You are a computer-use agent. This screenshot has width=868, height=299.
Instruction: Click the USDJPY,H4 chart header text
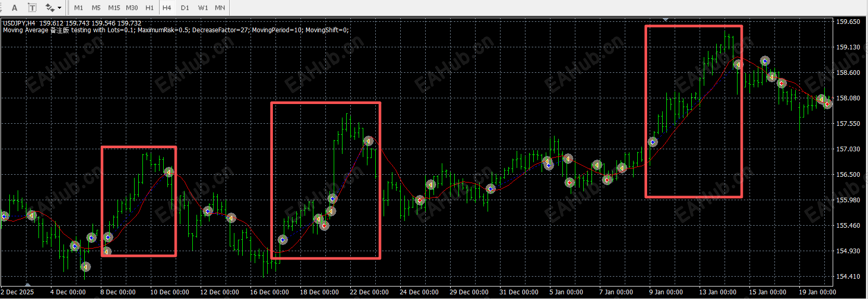[72, 23]
